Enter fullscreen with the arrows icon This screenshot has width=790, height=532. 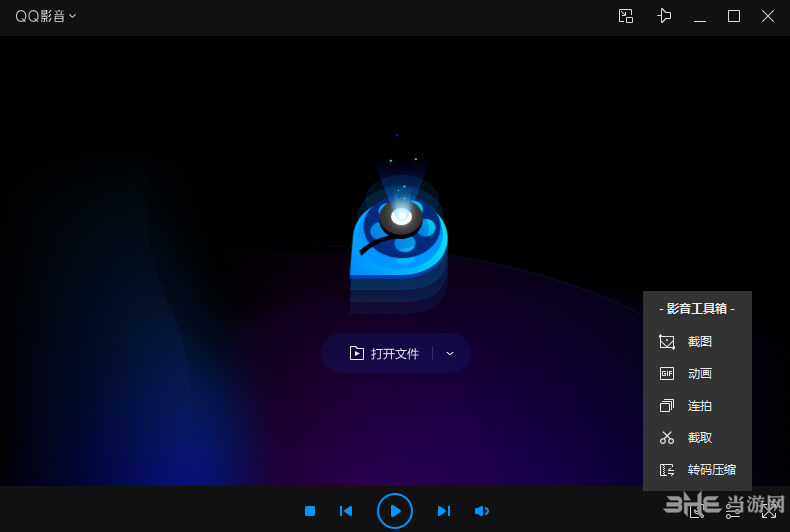click(769, 512)
